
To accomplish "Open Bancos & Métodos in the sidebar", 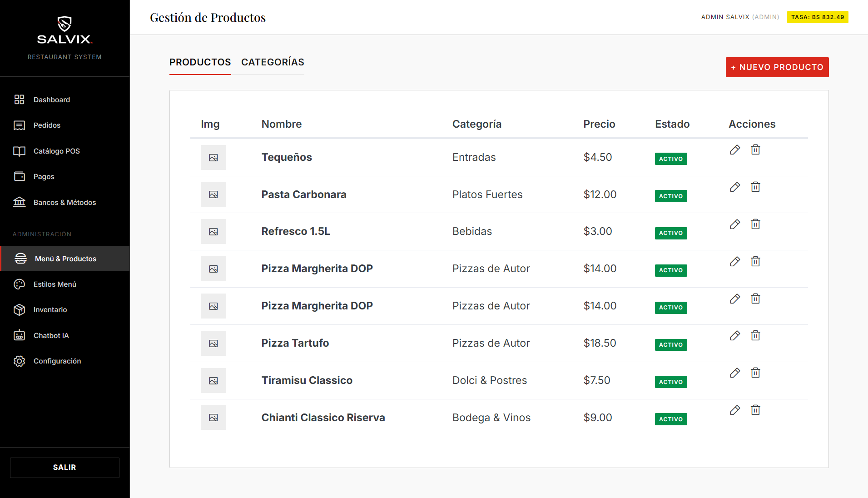I will (64, 202).
